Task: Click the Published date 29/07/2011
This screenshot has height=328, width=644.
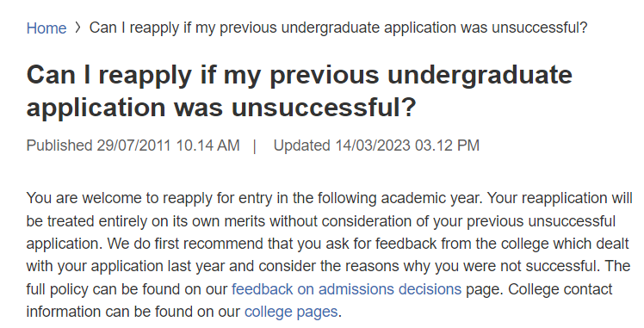Action: pyautogui.click(x=134, y=145)
